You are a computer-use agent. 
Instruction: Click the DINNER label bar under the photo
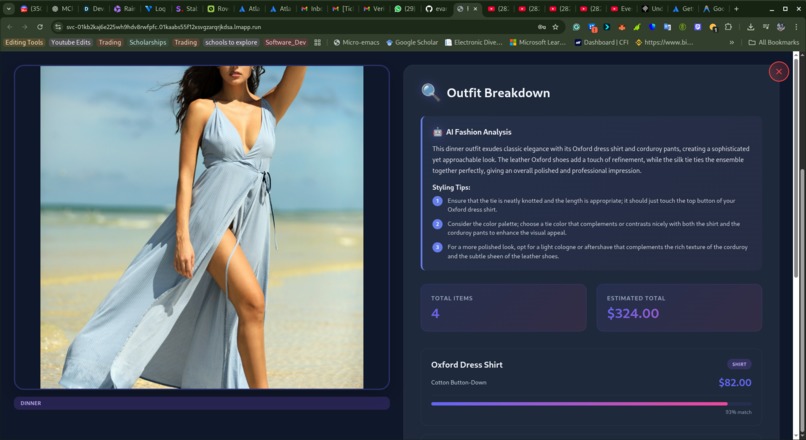pyautogui.click(x=202, y=403)
